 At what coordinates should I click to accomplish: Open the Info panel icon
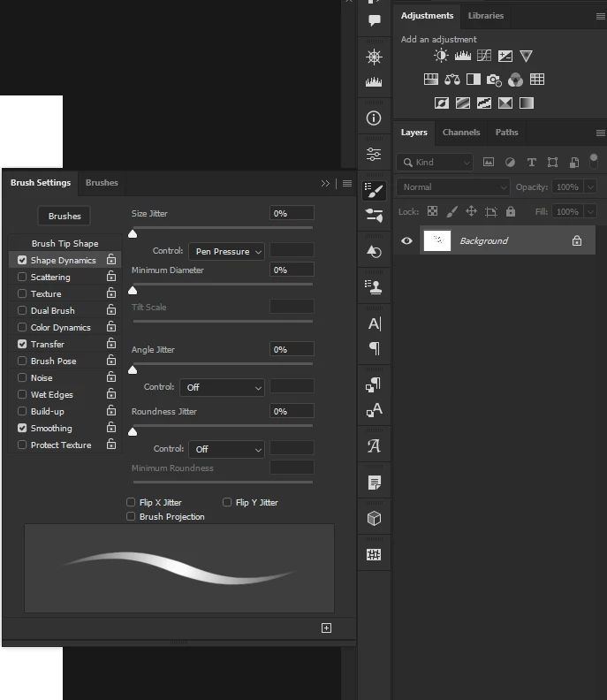pos(374,118)
